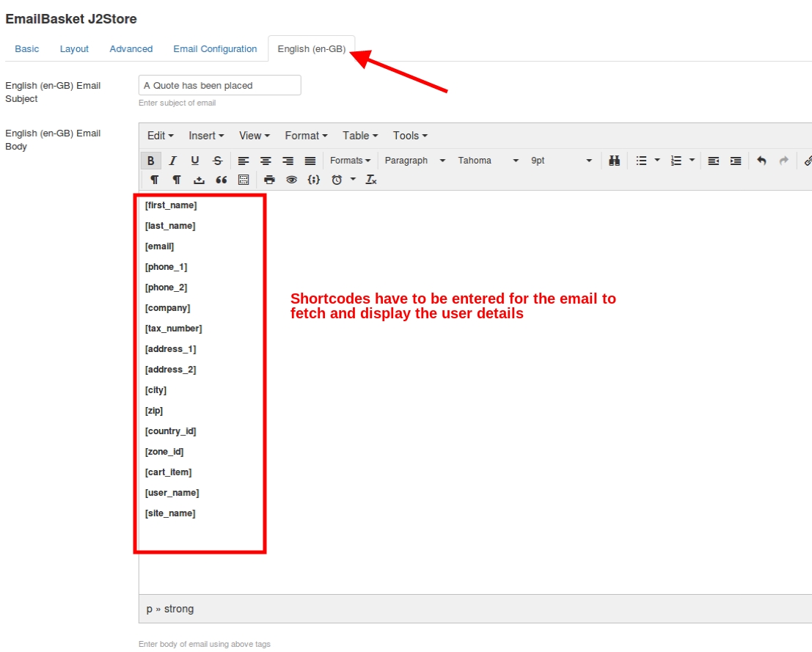The width and height of the screenshot is (812, 652).
Task: Insert a blockquote
Action: point(221,180)
